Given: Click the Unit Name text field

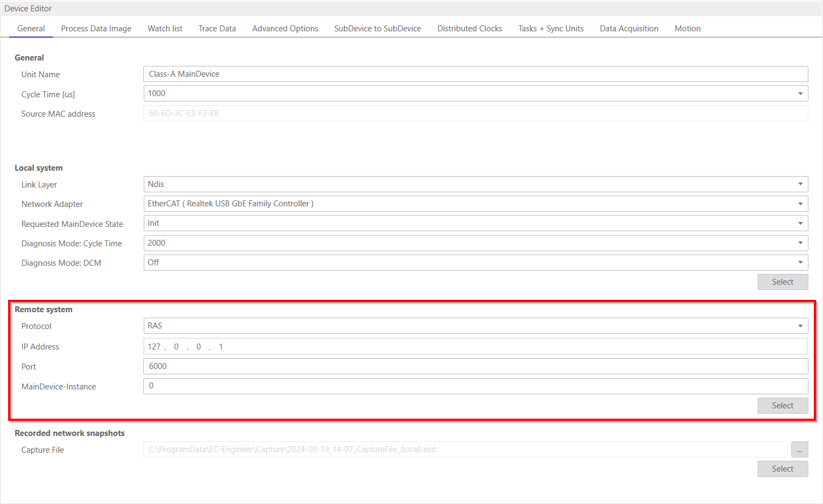Looking at the screenshot, I should [x=476, y=74].
